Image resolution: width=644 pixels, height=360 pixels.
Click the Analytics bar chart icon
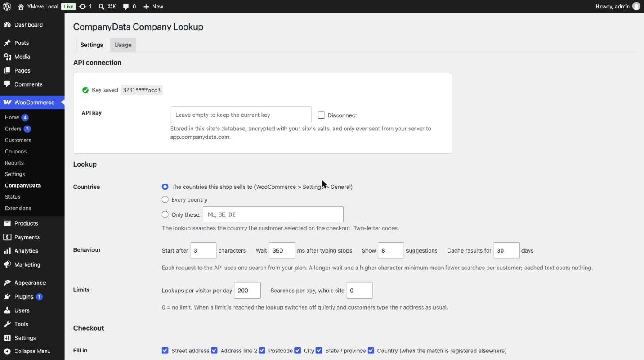tap(7, 251)
